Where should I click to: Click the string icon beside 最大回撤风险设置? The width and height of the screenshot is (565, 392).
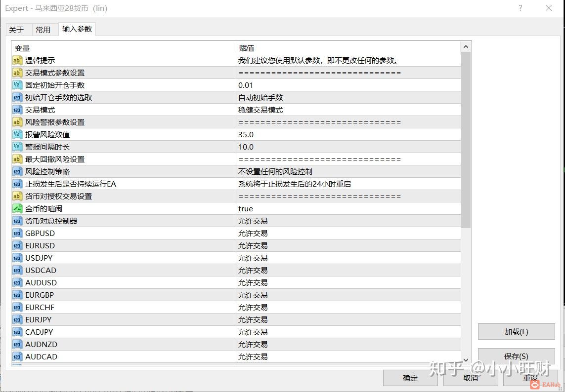pos(17,159)
